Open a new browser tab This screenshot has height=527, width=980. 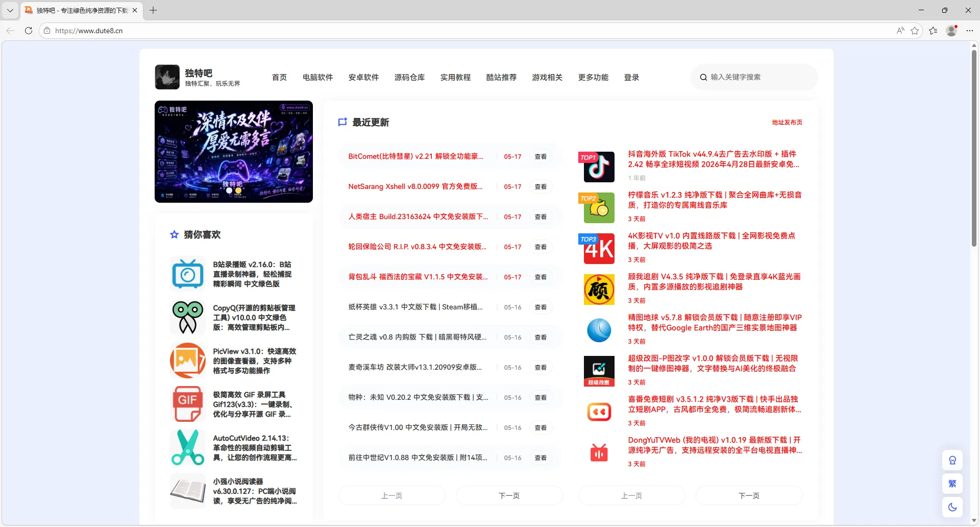[x=153, y=10]
